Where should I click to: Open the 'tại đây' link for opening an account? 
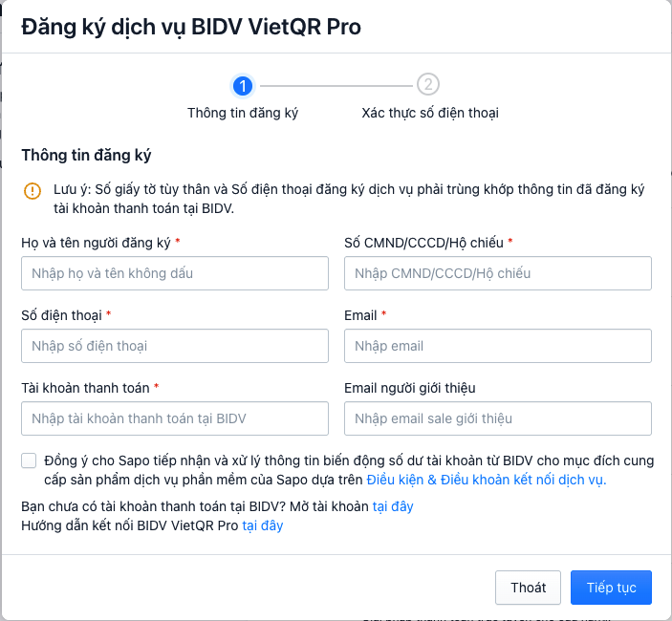click(x=393, y=506)
